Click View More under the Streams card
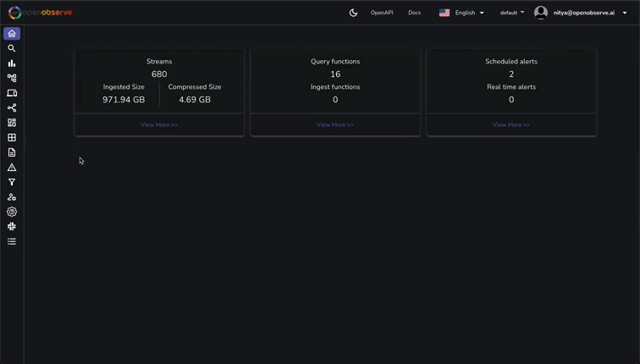Screen dimensions: 640x364 [x=159, y=125]
